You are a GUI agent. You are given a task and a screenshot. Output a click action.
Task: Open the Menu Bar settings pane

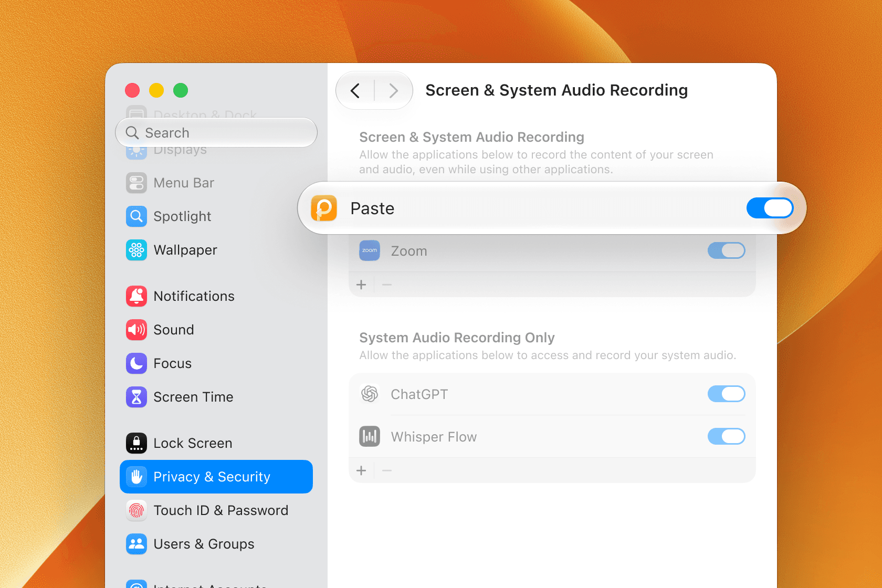(x=216, y=183)
